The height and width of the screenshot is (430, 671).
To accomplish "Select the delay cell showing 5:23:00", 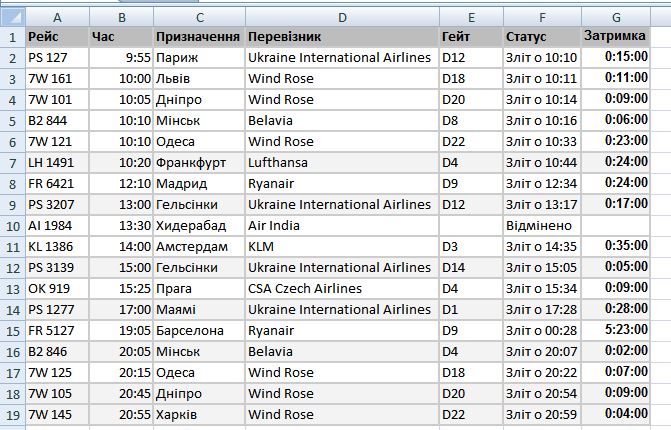I will [x=616, y=330].
